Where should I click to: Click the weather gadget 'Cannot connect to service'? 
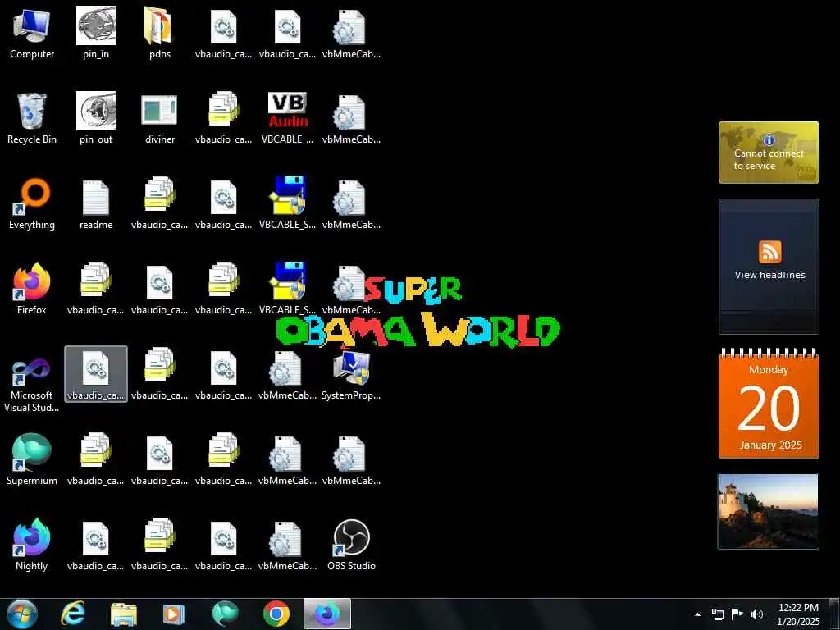[x=769, y=153]
